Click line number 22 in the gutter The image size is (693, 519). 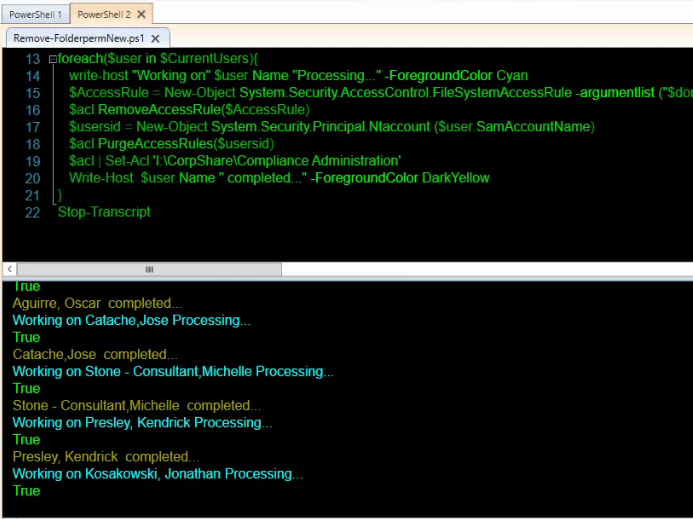(x=32, y=212)
